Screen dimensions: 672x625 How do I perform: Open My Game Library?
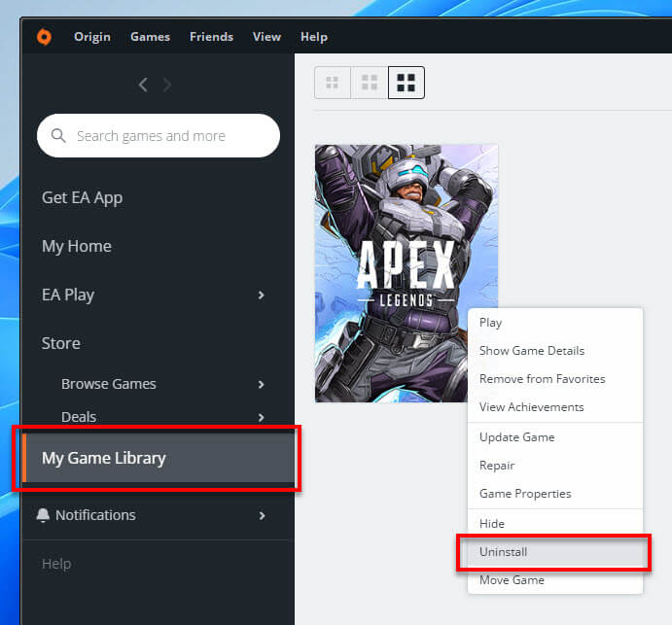159,458
